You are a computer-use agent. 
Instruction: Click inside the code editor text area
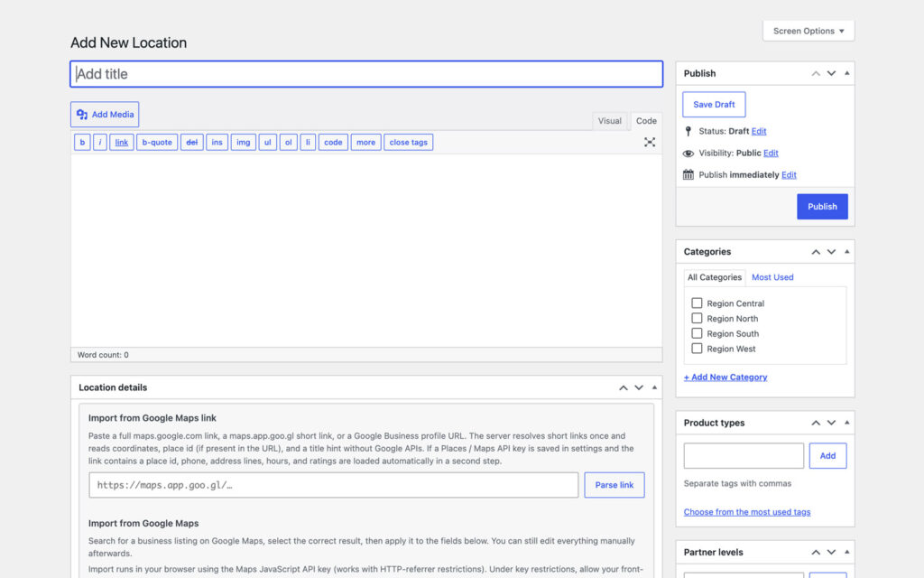(366, 250)
